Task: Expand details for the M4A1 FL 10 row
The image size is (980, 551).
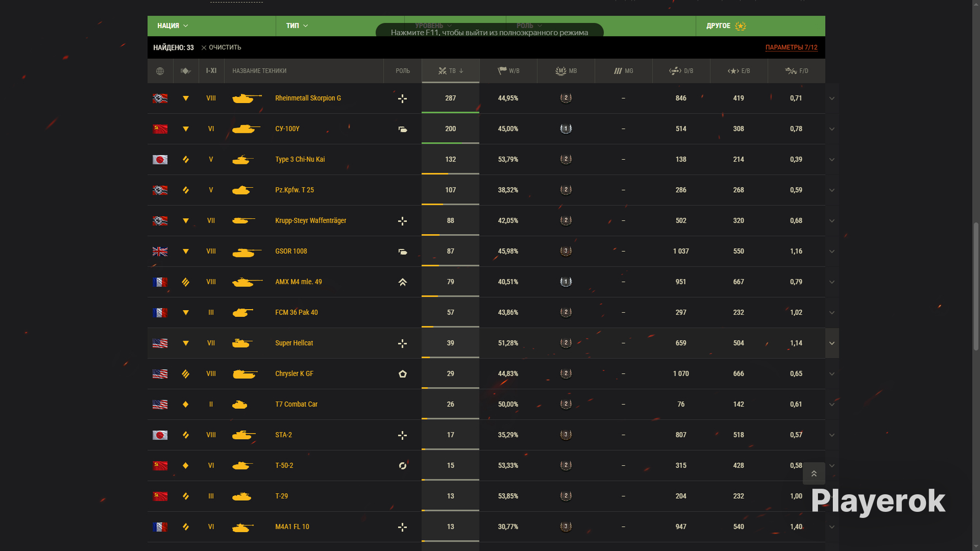Action: tap(832, 527)
